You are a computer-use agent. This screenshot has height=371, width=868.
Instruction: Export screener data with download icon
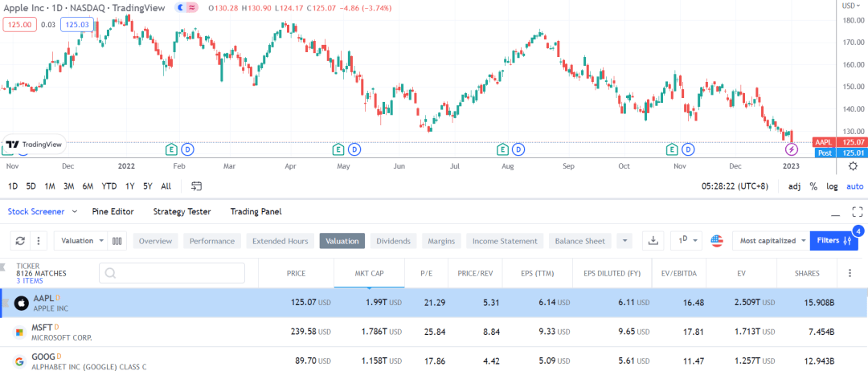coord(653,241)
